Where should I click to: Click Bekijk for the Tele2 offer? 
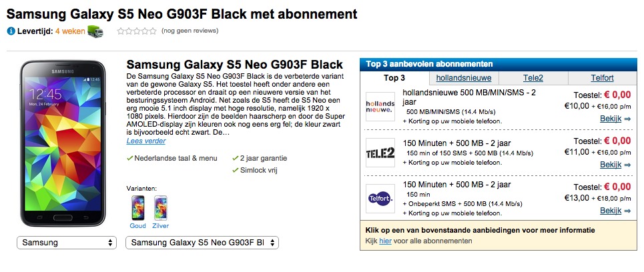pyautogui.click(x=615, y=165)
